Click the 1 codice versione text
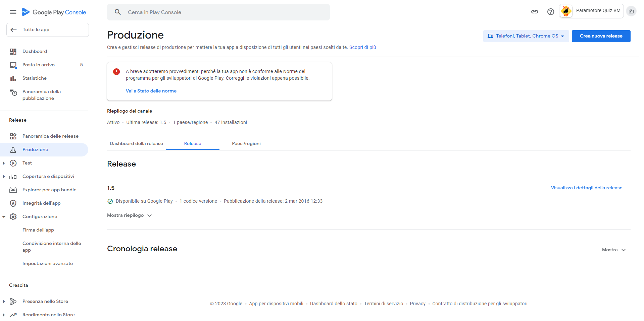Viewport: 644px width, 321px height. (198, 201)
